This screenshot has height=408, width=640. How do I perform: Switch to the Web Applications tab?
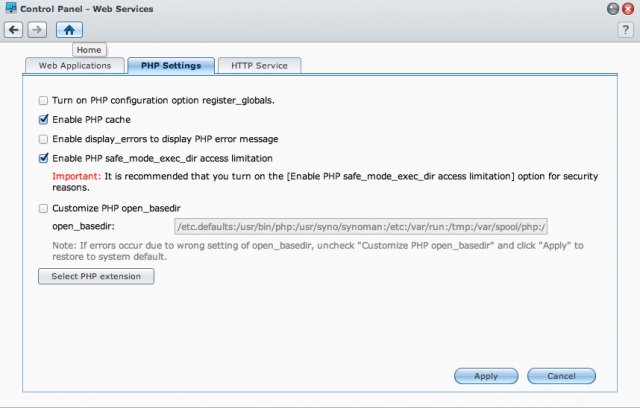(75, 66)
